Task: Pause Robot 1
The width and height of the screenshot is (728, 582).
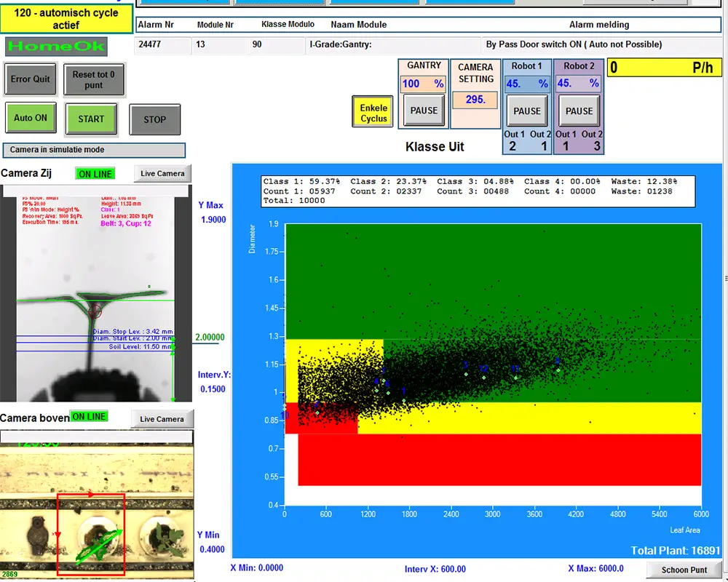Action: point(527,111)
